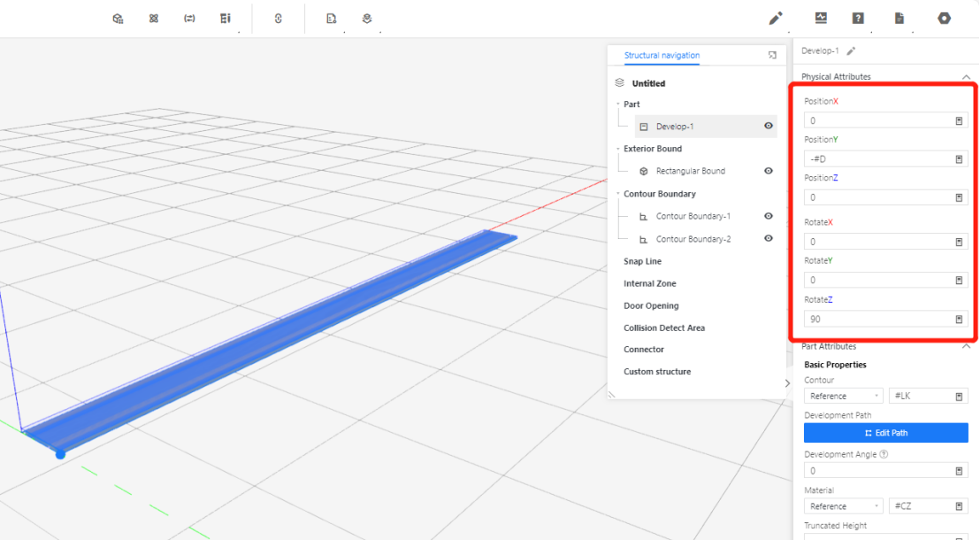
Task: Hide Develop-1 using its eye icon
Action: pyautogui.click(x=769, y=127)
